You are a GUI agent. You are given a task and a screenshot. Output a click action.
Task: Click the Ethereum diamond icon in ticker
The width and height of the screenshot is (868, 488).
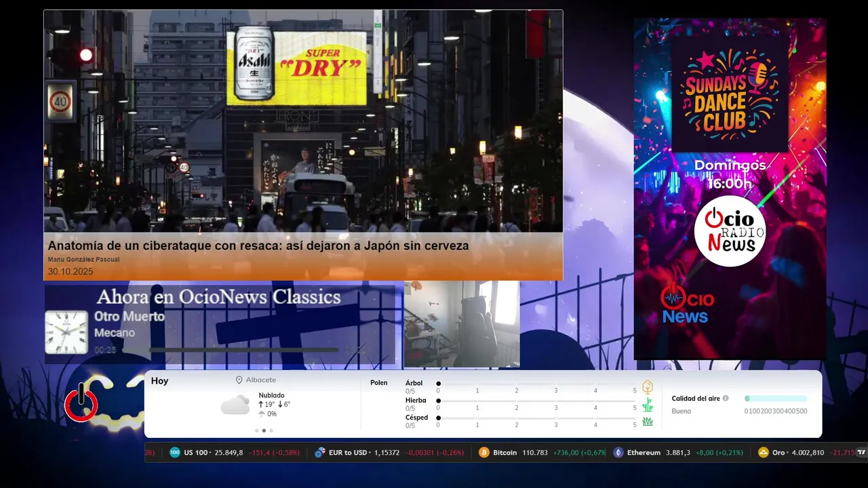coord(618,452)
